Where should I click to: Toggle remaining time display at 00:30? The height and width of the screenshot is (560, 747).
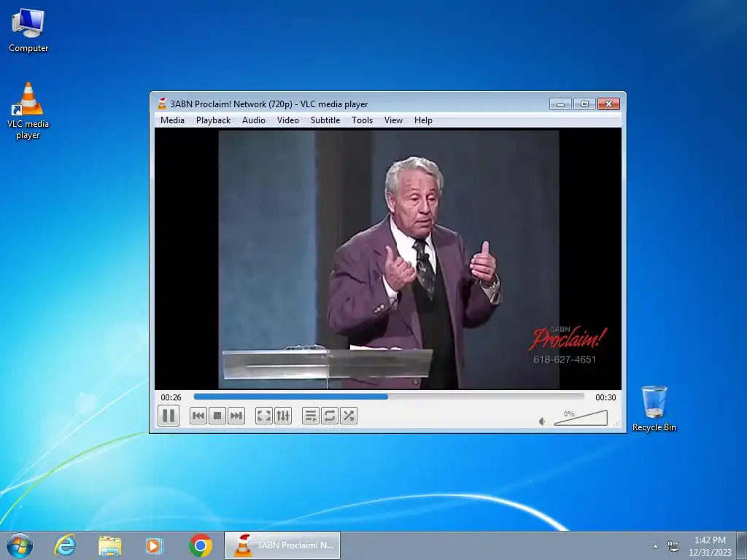pyautogui.click(x=605, y=397)
